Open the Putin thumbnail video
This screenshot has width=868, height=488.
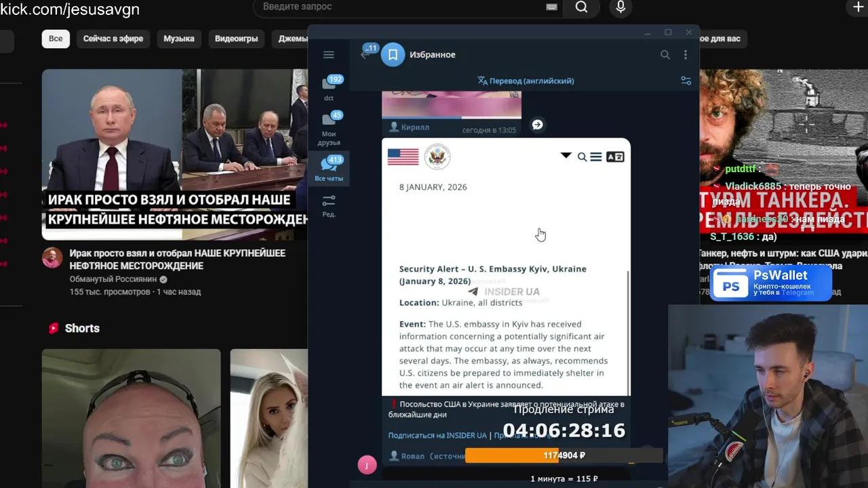click(175, 155)
